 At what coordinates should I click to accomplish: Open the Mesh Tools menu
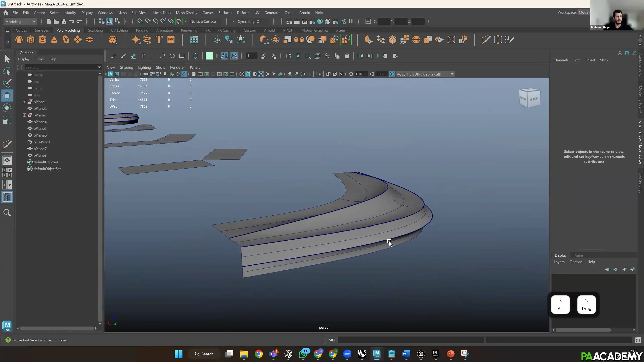pos(162,12)
